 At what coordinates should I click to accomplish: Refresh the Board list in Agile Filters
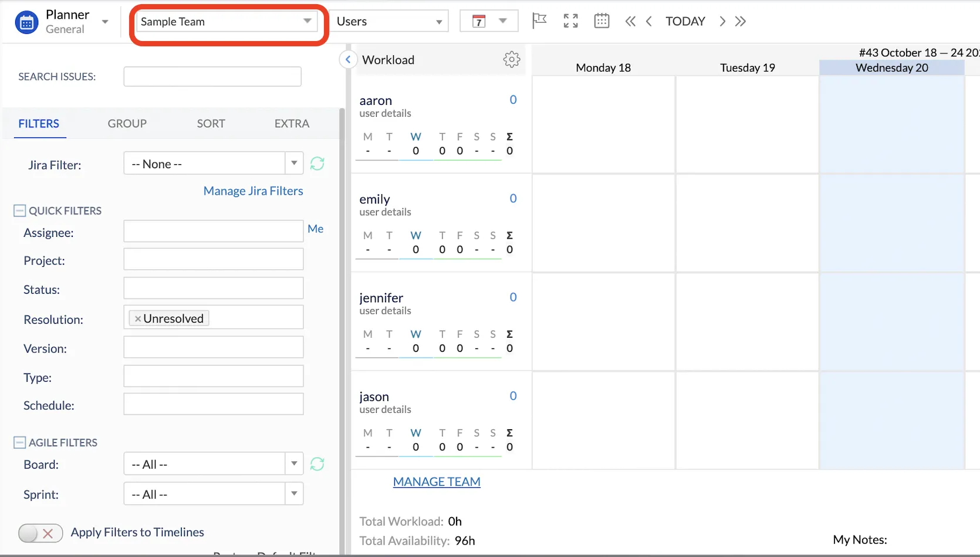pyautogui.click(x=317, y=464)
